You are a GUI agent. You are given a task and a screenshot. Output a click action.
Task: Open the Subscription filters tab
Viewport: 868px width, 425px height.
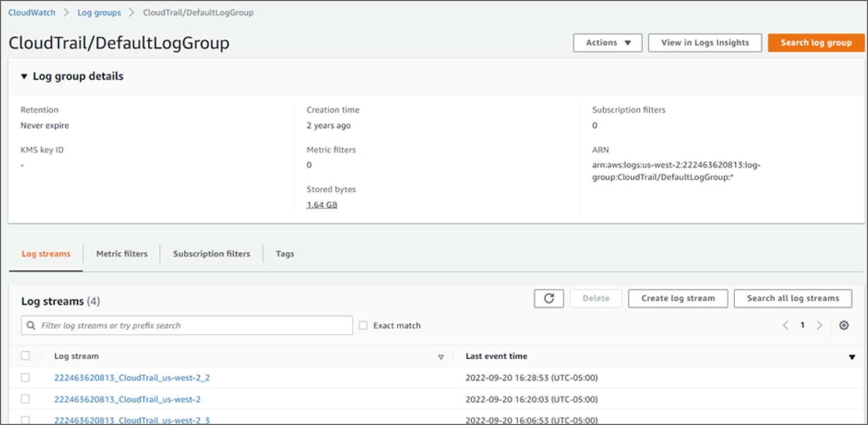pos(211,254)
